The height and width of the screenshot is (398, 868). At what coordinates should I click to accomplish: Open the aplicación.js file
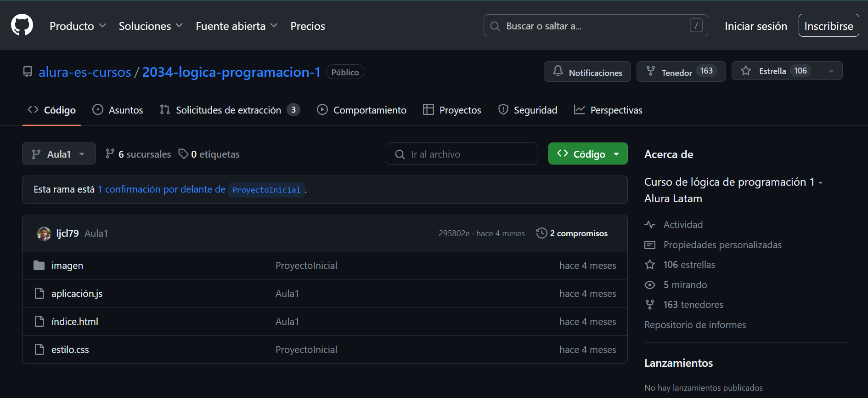point(77,294)
